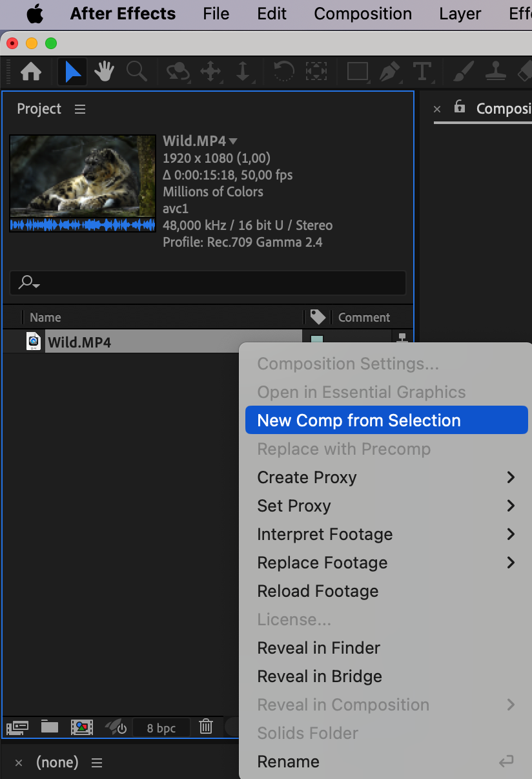Open the (none) timeline panel menu
Image resolution: width=532 pixels, height=779 pixels.
(97, 763)
